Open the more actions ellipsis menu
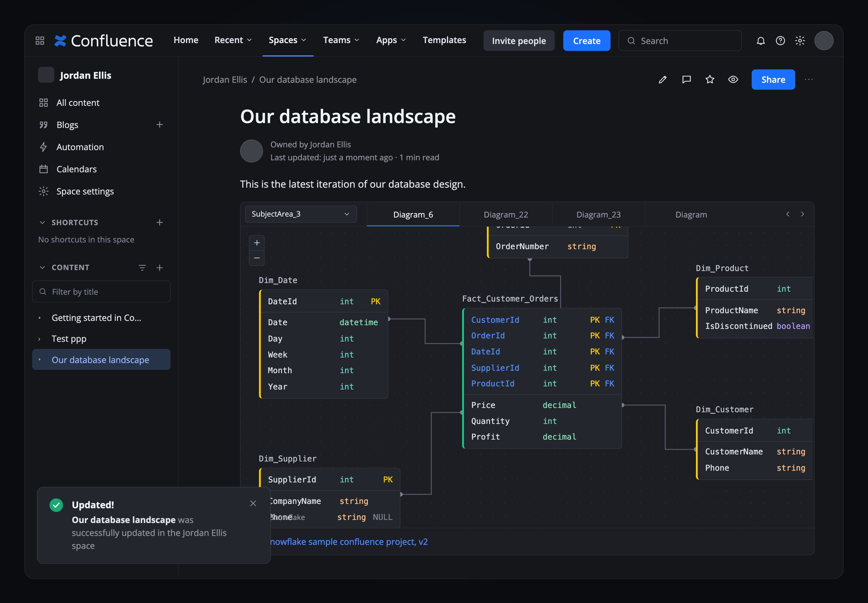Screen dimensions: 868x603 809,79
